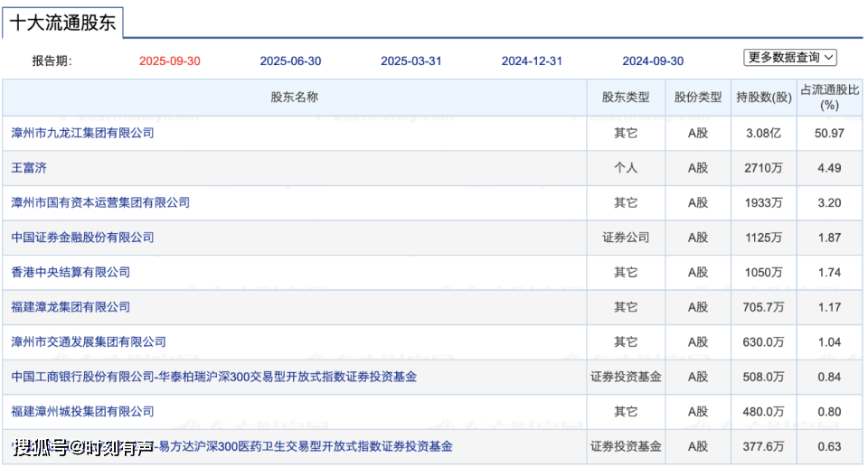View the 2024-12-31 report period

[532, 61]
